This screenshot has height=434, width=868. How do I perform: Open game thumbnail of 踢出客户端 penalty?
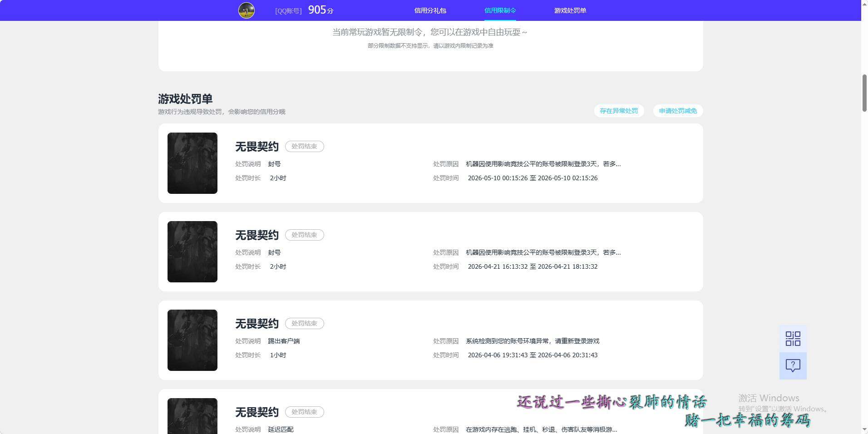click(x=192, y=340)
